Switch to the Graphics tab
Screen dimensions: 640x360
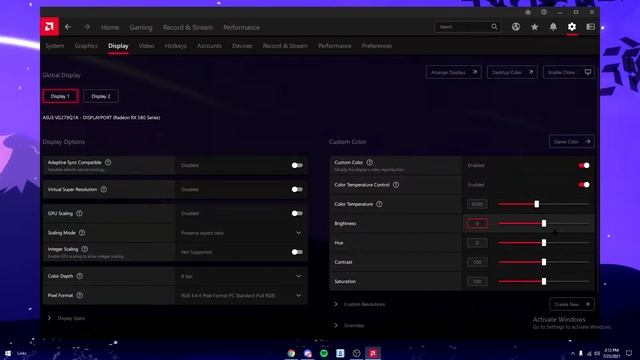[86, 46]
